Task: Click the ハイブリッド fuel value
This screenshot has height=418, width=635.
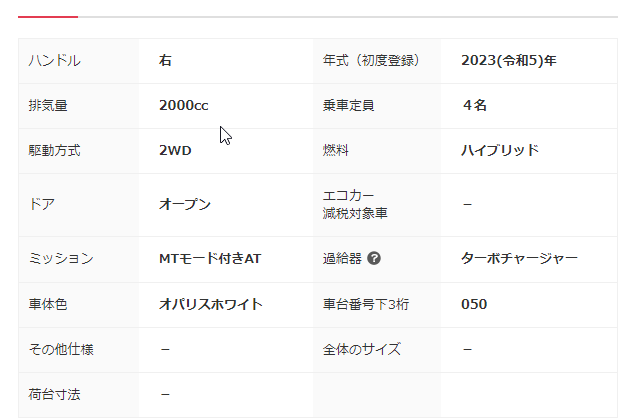Action: 500,151
